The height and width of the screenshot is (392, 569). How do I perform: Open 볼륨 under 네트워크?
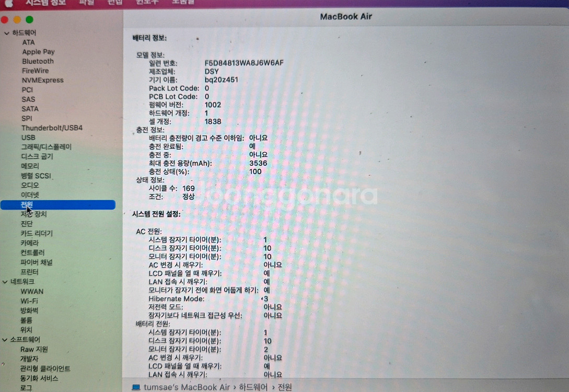coord(26,320)
